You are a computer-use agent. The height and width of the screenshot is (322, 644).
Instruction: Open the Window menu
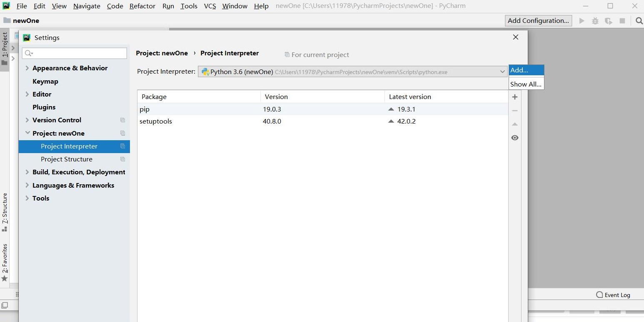(x=235, y=6)
